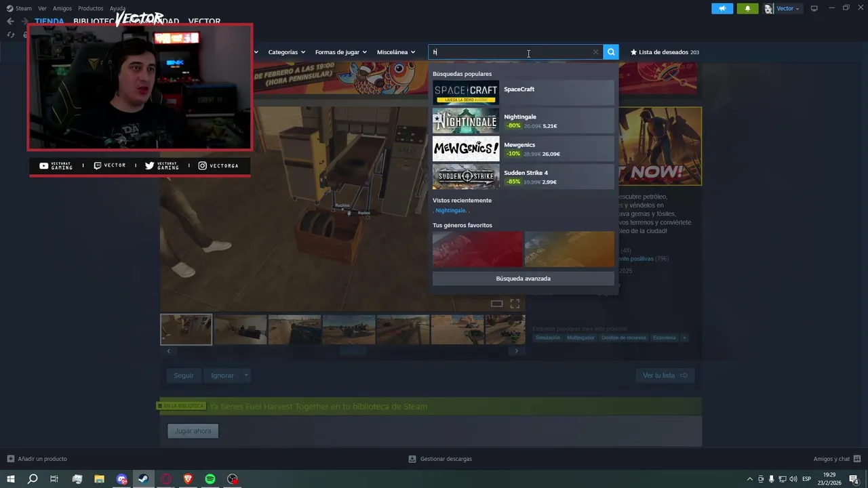Open the Amigos menu
The image size is (868, 488).
[x=62, y=8]
